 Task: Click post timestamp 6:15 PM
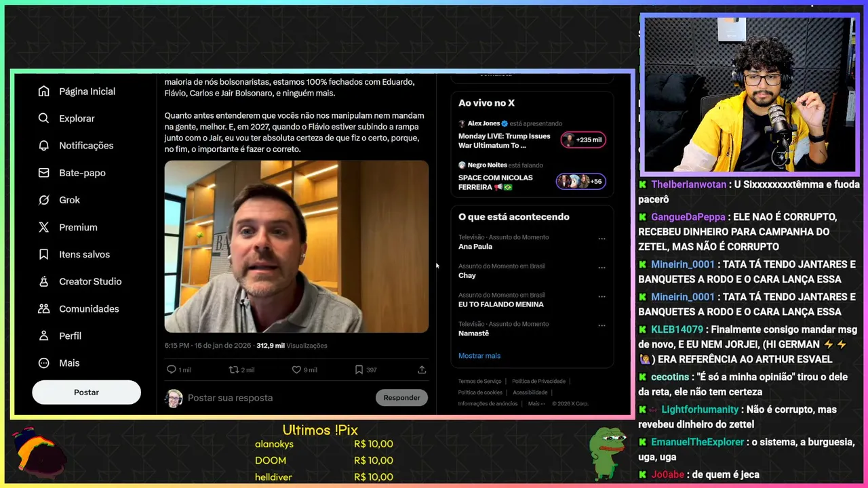[208, 346]
